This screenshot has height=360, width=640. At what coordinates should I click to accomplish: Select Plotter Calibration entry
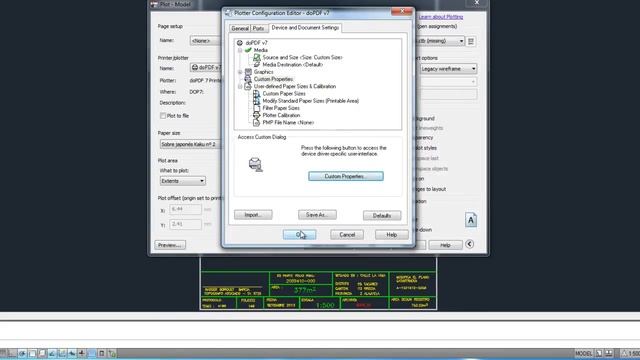[x=281, y=116]
